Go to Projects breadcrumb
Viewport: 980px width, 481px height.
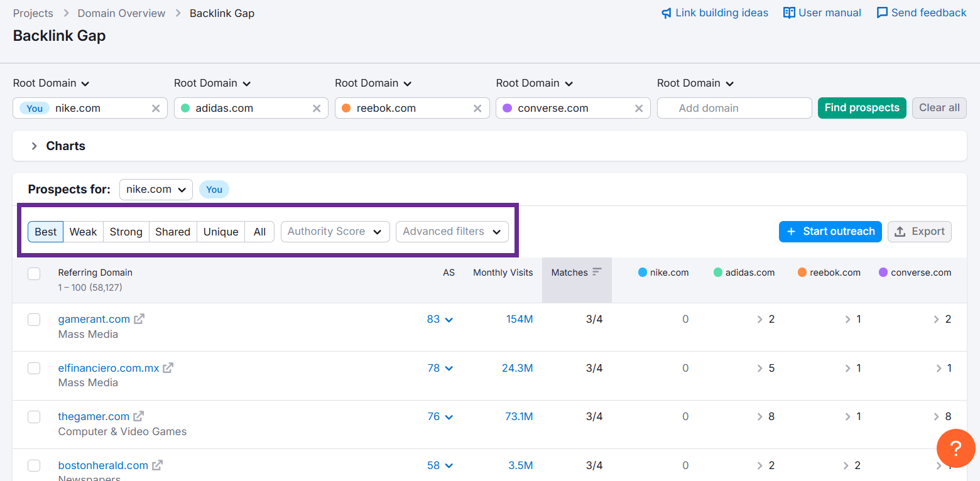(33, 13)
